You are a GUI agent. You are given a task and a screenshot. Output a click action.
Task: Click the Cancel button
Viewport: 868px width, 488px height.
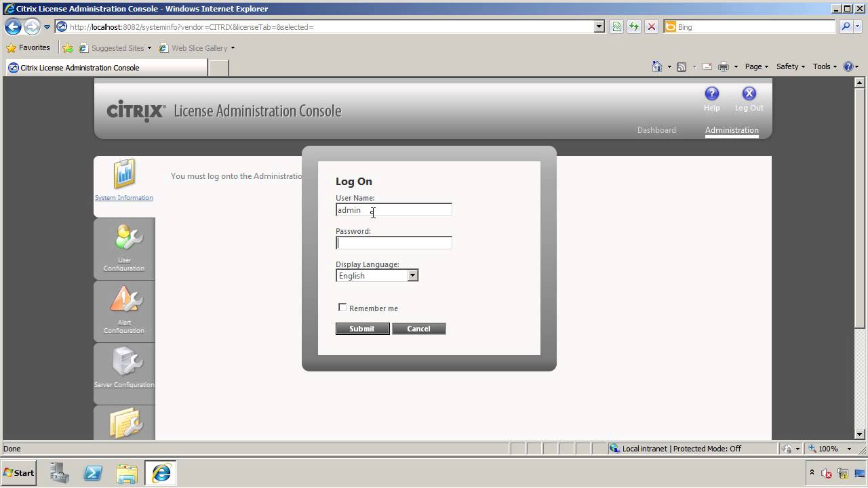click(x=418, y=329)
